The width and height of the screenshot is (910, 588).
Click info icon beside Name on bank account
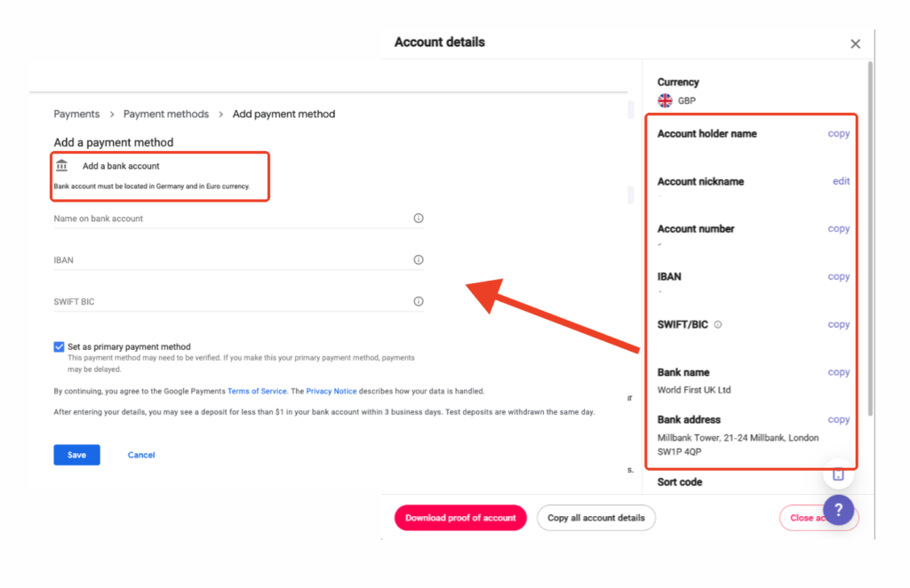[419, 219]
